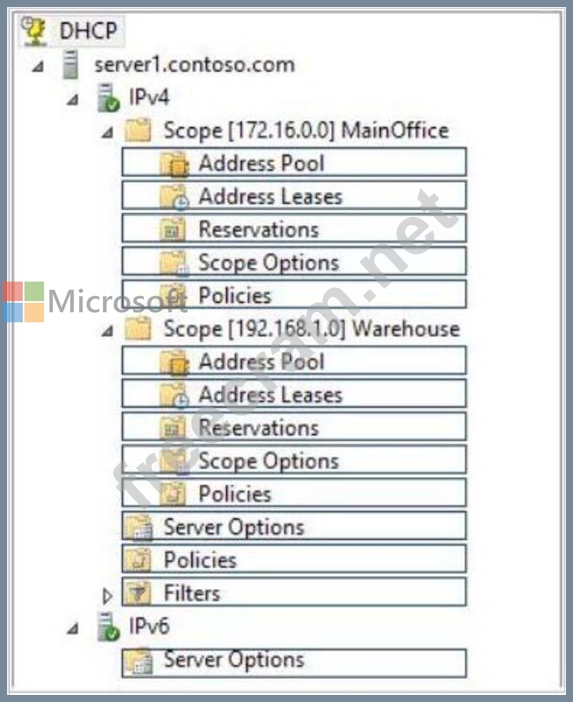Viewport: 573px width, 702px height.
Task: Collapse the MainOffice scope arrow
Action: [107, 133]
